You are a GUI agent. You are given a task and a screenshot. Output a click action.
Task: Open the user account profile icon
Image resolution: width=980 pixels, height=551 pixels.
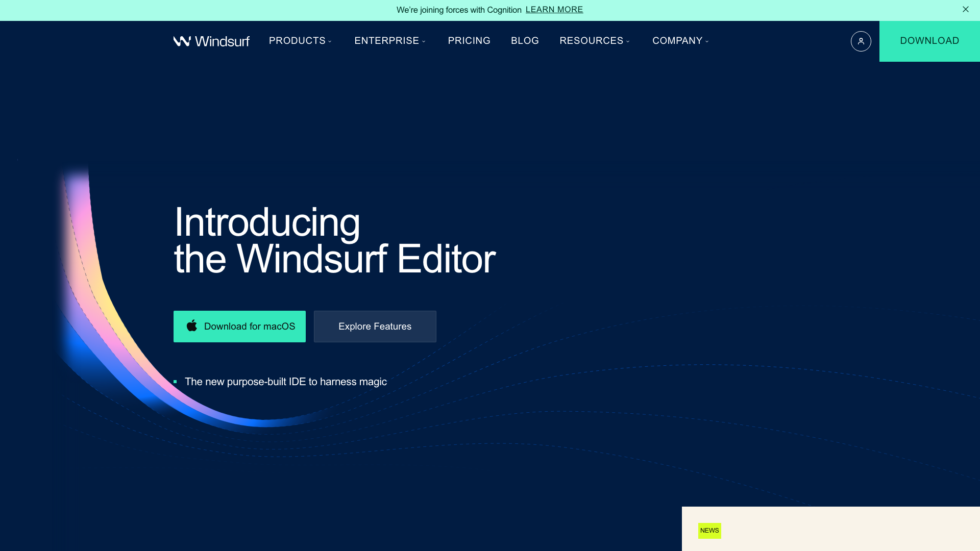[861, 41]
